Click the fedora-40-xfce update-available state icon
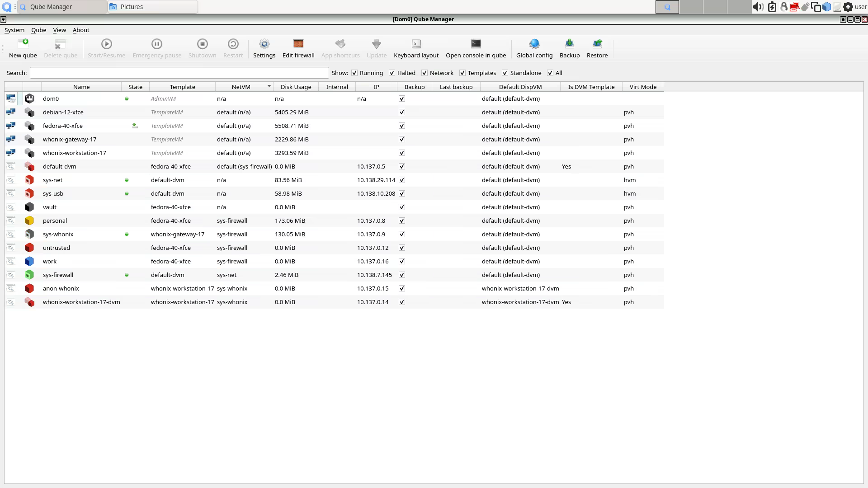This screenshot has width=868, height=488. 135,126
